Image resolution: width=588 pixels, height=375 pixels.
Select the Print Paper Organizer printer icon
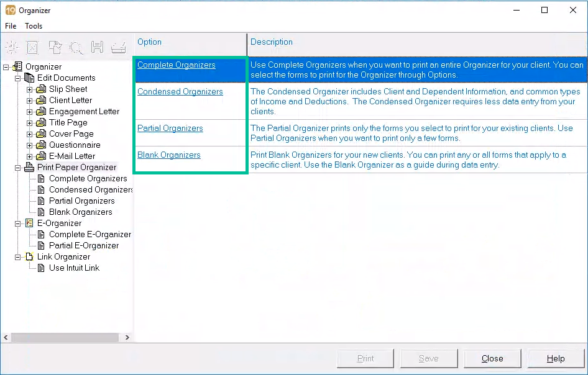click(29, 167)
